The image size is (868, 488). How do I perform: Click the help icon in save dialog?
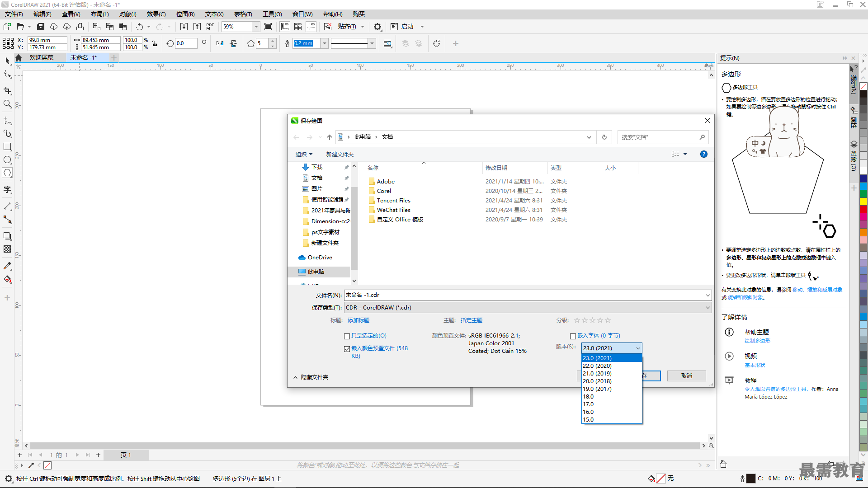click(704, 154)
